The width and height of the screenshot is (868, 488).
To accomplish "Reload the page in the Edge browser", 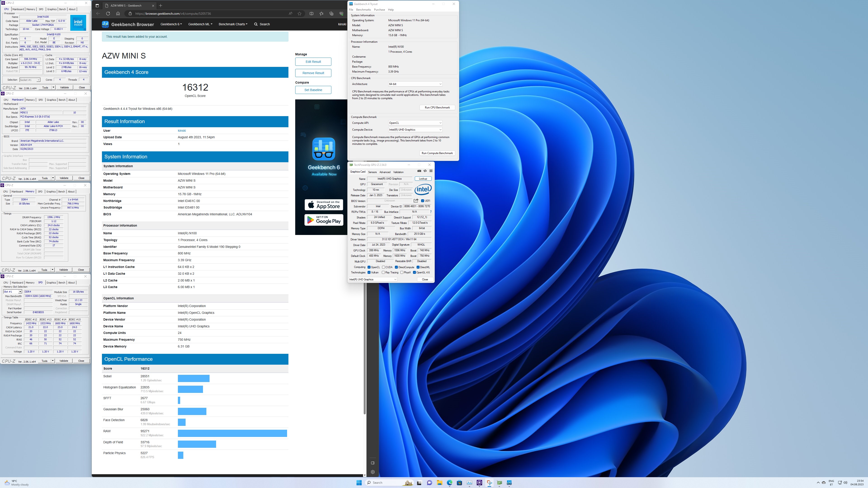I will click(x=108, y=14).
